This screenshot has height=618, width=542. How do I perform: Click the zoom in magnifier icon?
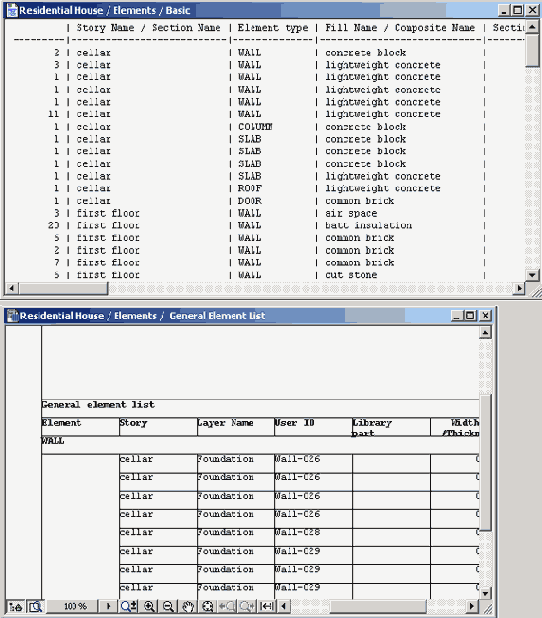pyautogui.click(x=149, y=606)
